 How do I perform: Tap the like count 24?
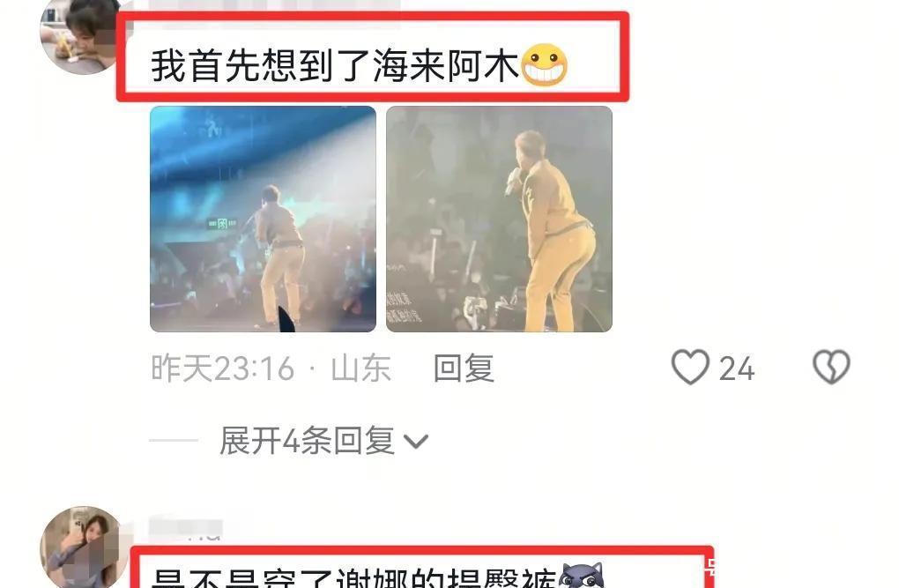click(x=737, y=368)
